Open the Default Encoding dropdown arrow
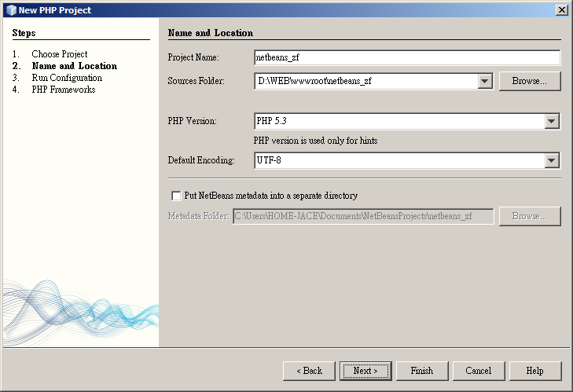This screenshot has height=392, width=573. point(552,160)
